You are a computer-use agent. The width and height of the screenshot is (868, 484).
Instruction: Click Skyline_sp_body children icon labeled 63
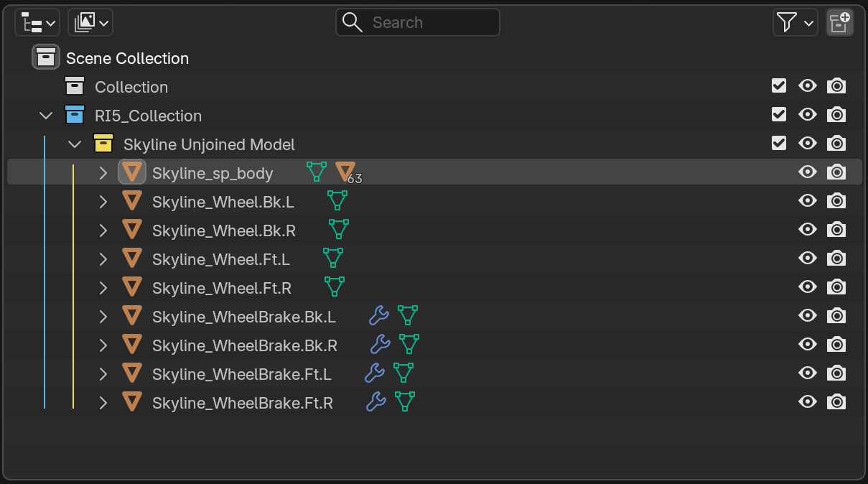tap(347, 172)
